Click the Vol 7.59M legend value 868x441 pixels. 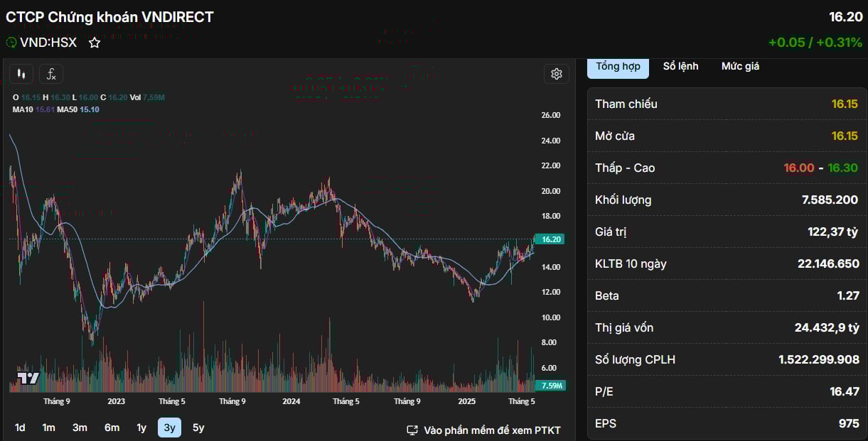(x=147, y=97)
